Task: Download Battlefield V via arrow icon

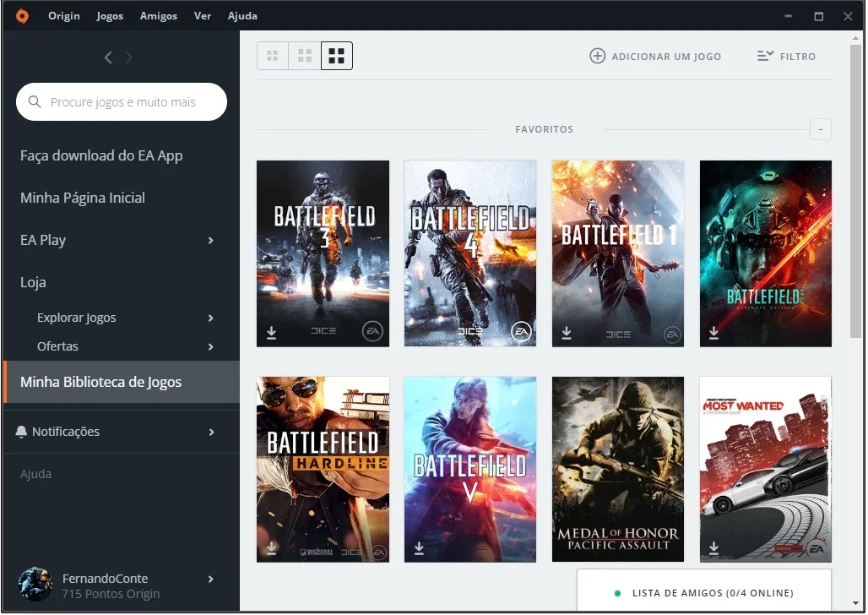Action: (419, 548)
